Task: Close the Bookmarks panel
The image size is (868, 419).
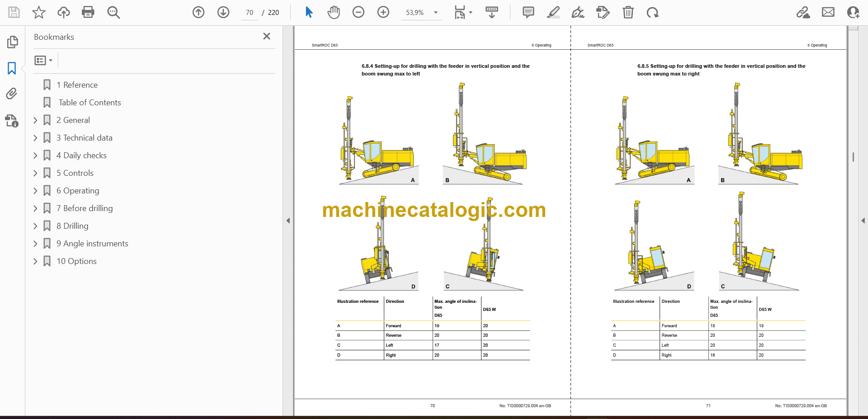Action: [267, 36]
